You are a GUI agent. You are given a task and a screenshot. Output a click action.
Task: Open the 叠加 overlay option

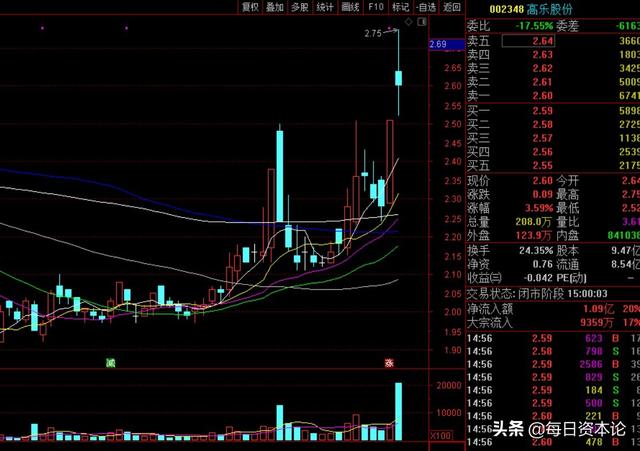[275, 7]
